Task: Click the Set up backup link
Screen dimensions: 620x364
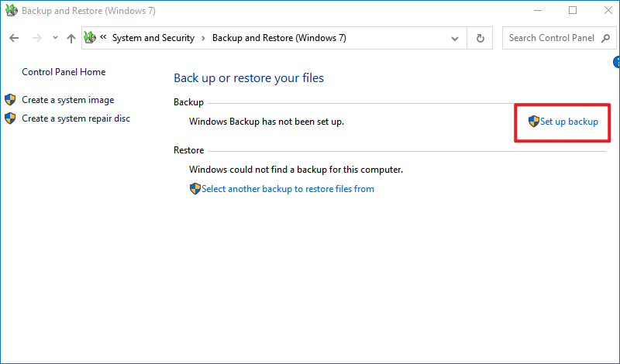Action: pos(569,122)
